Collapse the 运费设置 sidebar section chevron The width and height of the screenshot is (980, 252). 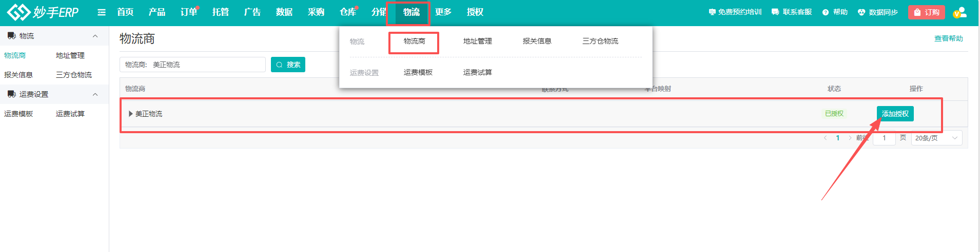95,94
